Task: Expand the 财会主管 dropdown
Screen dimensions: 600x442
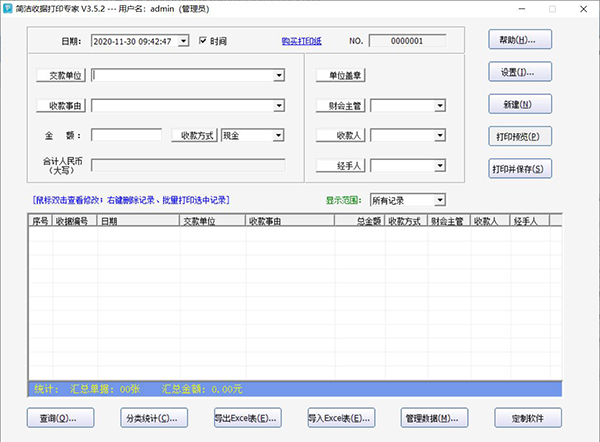Action: pos(439,105)
